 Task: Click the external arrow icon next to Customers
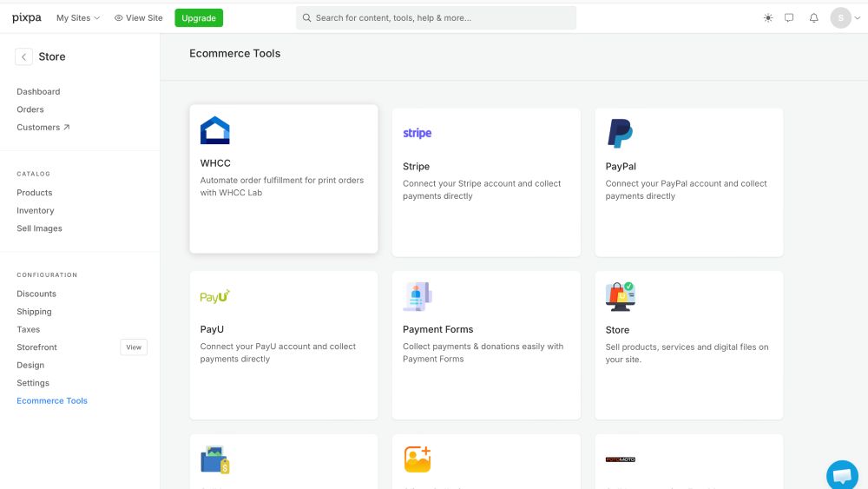(67, 127)
